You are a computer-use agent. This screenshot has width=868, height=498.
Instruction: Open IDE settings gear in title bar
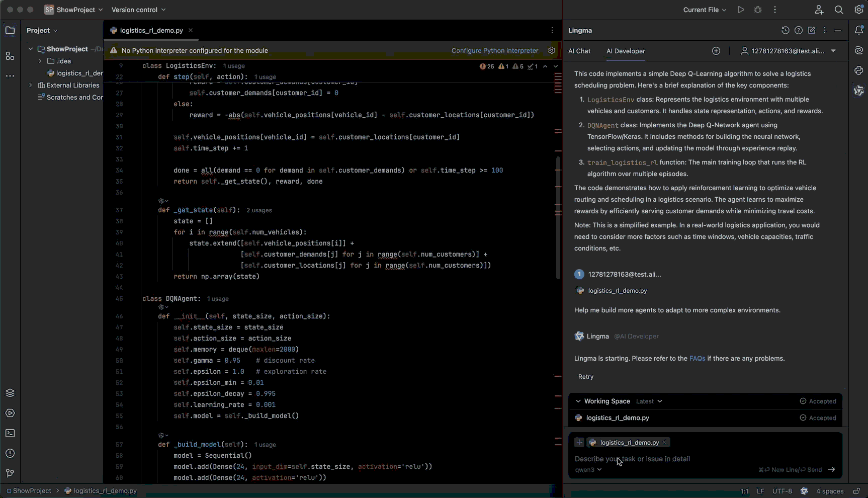pyautogui.click(x=859, y=10)
